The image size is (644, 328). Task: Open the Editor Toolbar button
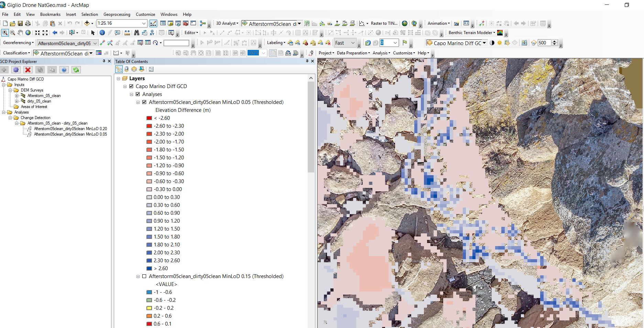point(153,23)
